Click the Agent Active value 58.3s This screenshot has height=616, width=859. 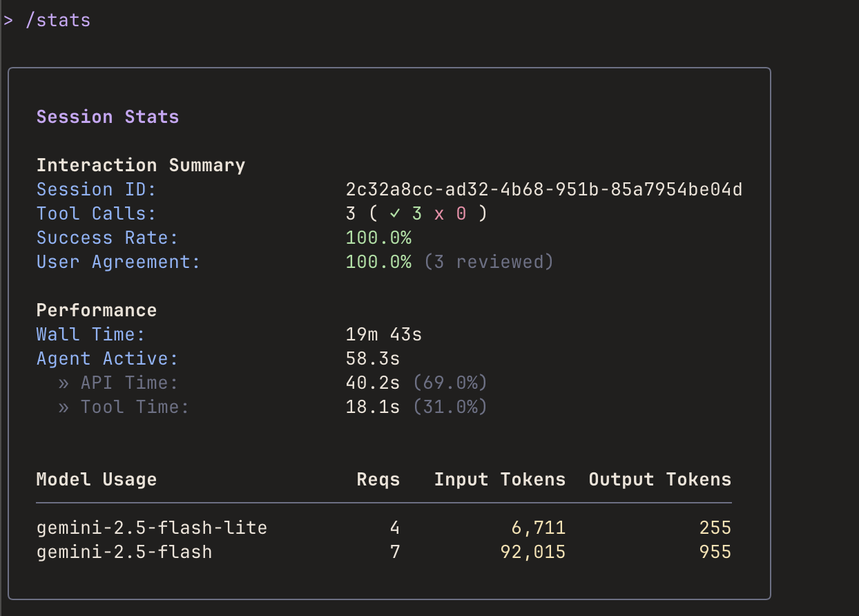[x=372, y=359]
